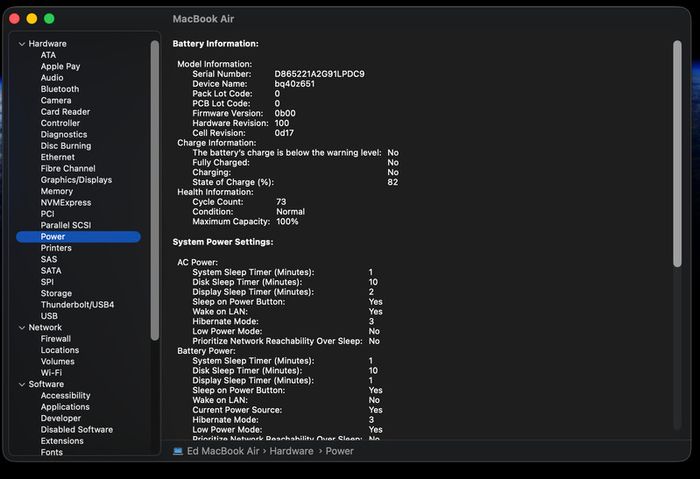Select Locations under Network
The image size is (700, 479).
tap(60, 350)
